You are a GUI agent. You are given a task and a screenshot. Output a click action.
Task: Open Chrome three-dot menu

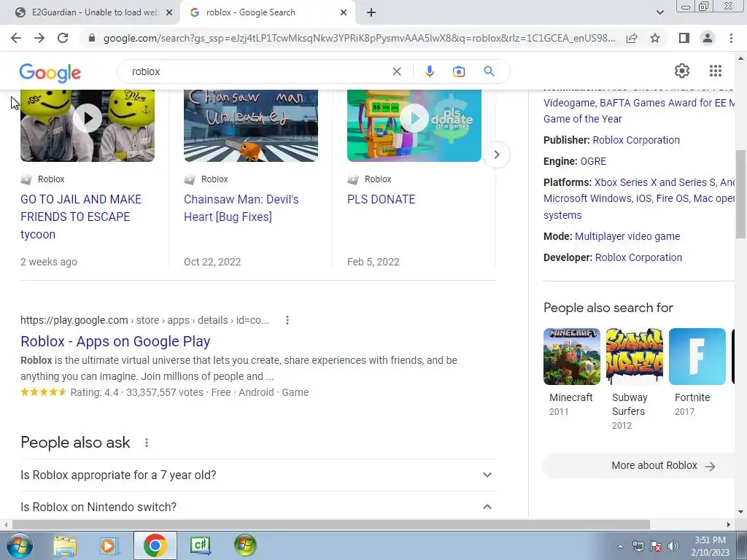pyautogui.click(x=731, y=38)
